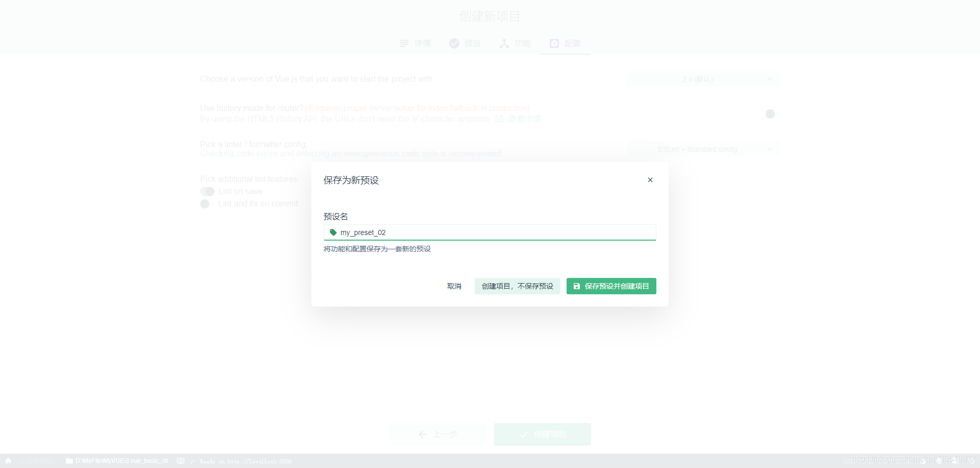Click the 功能 plugins icon at the top
This screenshot has height=468, width=980.
pos(504,43)
